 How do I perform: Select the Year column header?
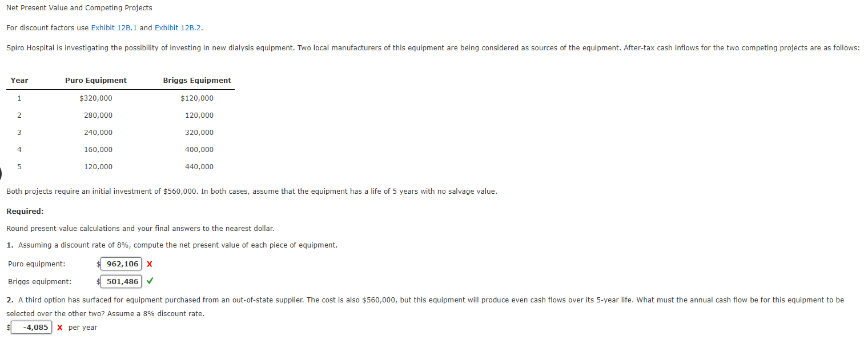(x=19, y=80)
